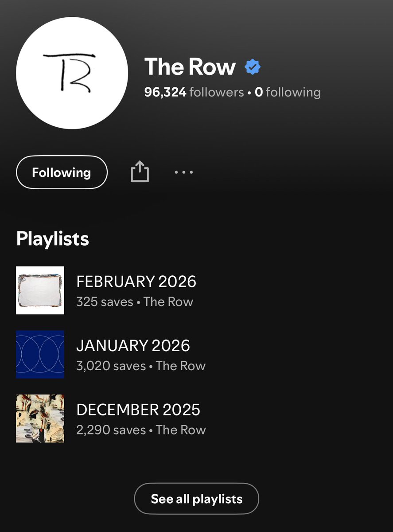
Task: Click The Row profile name
Action: coord(190,67)
